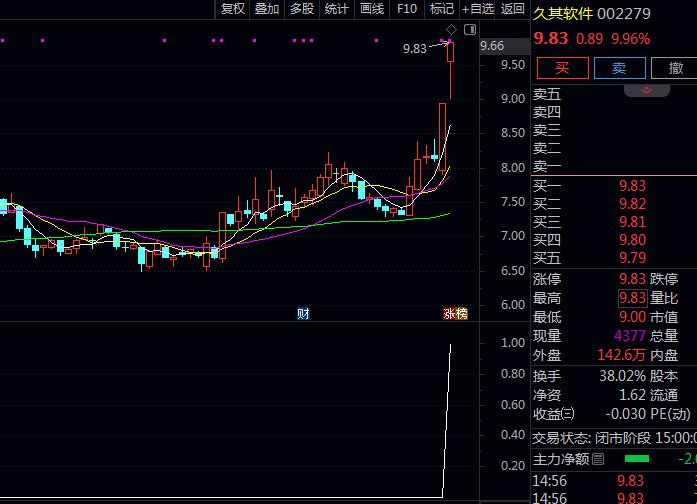This screenshot has width=697, height=504.
Task: Click stock name 久其软件 002279
Action: (x=592, y=14)
